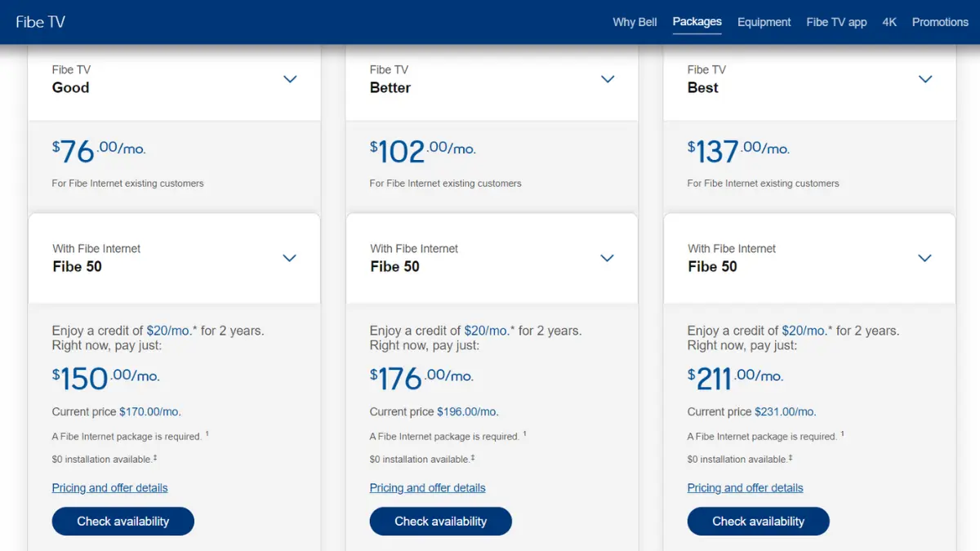Image resolution: width=980 pixels, height=551 pixels.
Task: Open Fibe 50 dropdown in Better package
Action: (607, 258)
